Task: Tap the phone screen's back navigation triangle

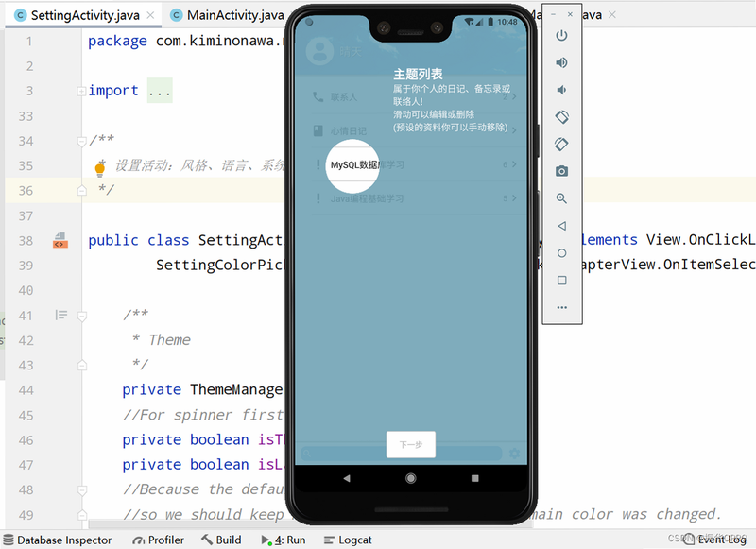Action: click(x=346, y=478)
